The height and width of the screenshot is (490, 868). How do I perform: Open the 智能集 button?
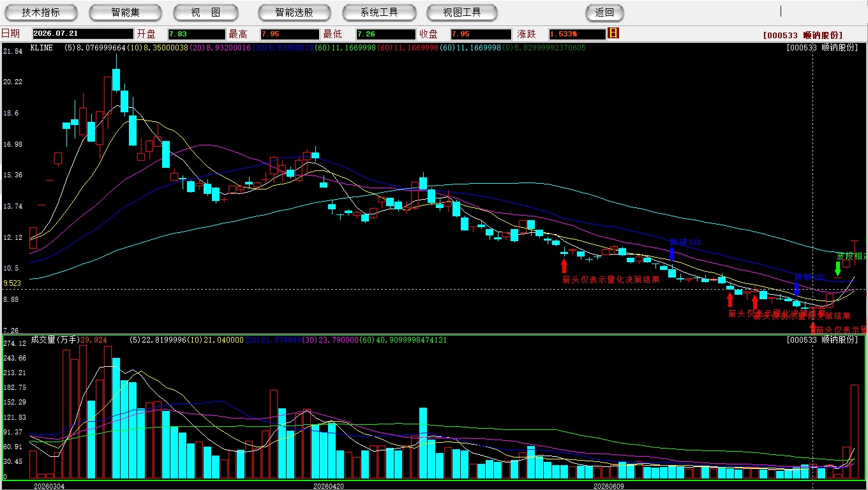pyautogui.click(x=126, y=12)
